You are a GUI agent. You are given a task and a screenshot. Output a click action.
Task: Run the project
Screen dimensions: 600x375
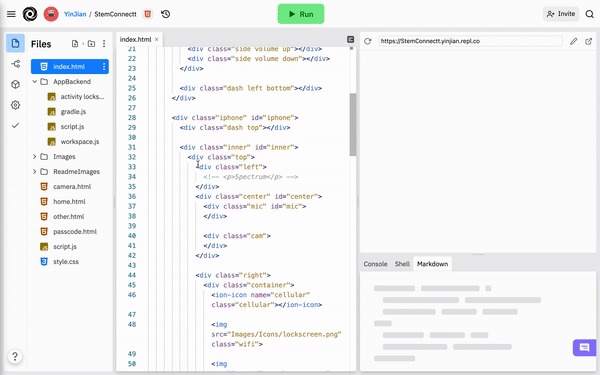[x=301, y=14]
